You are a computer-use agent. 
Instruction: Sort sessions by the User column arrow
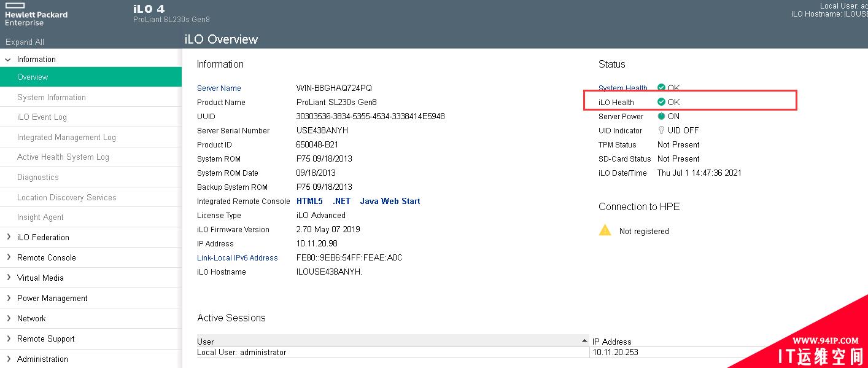(584, 340)
